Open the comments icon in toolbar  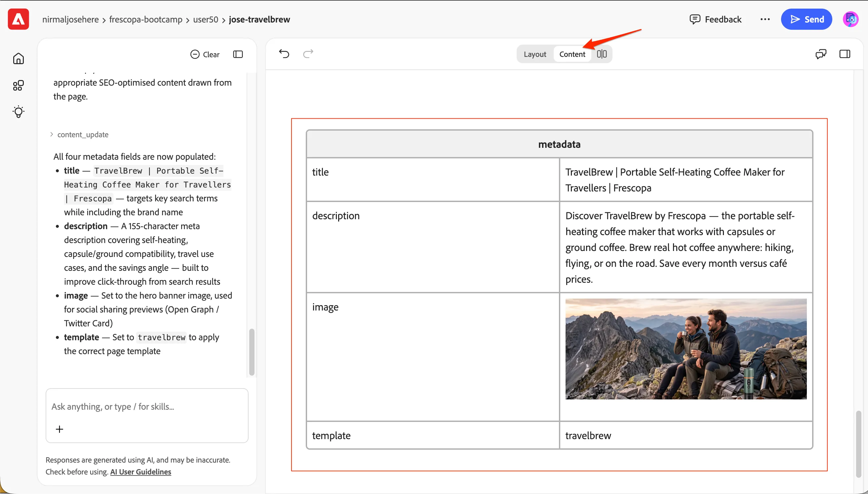[821, 54]
